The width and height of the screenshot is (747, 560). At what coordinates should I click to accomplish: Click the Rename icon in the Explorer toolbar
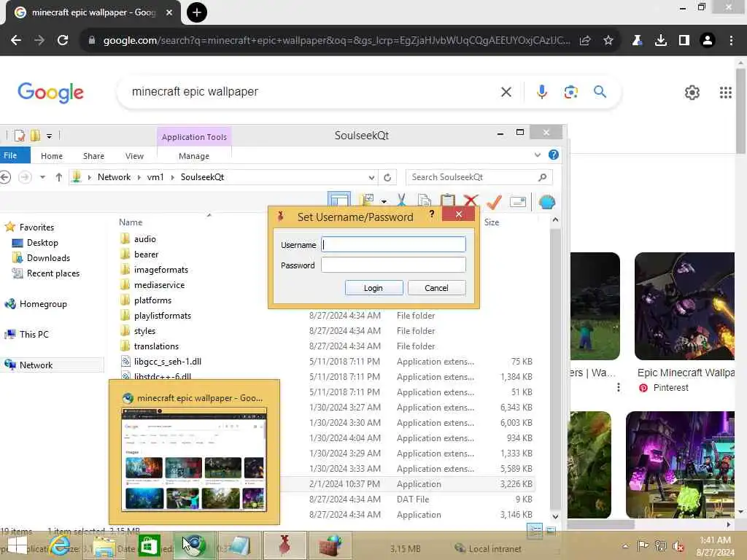click(517, 202)
